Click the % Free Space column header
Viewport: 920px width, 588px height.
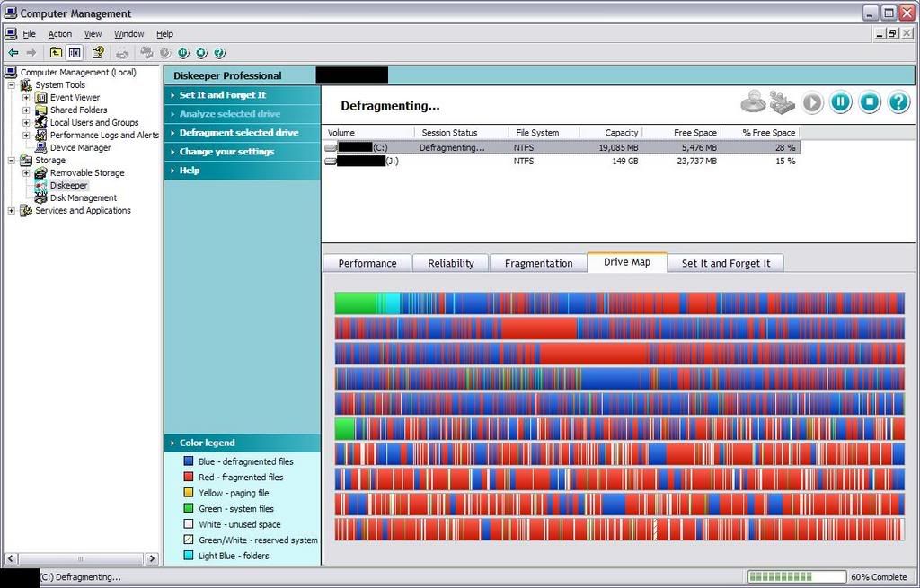[x=760, y=133]
